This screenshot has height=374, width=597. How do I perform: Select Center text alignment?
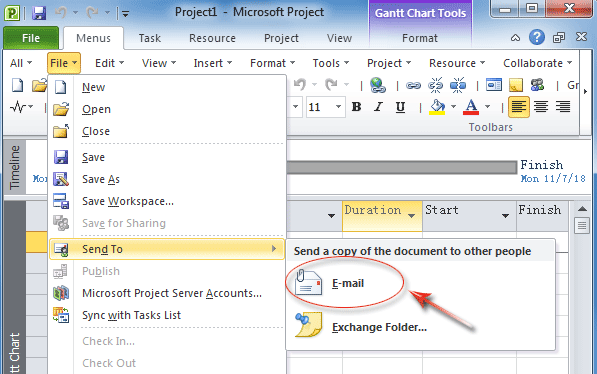coord(541,107)
